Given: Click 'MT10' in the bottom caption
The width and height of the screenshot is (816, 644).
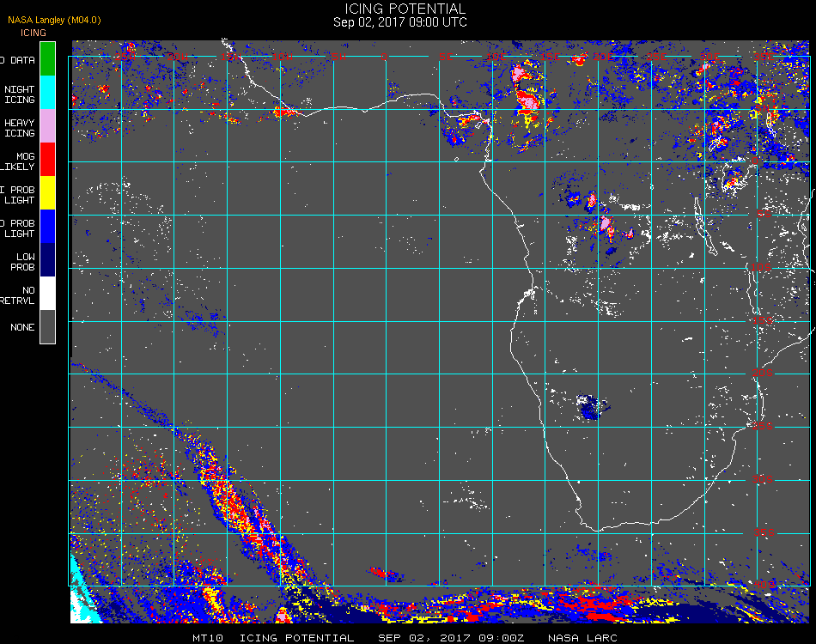Looking at the screenshot, I should tap(208, 638).
